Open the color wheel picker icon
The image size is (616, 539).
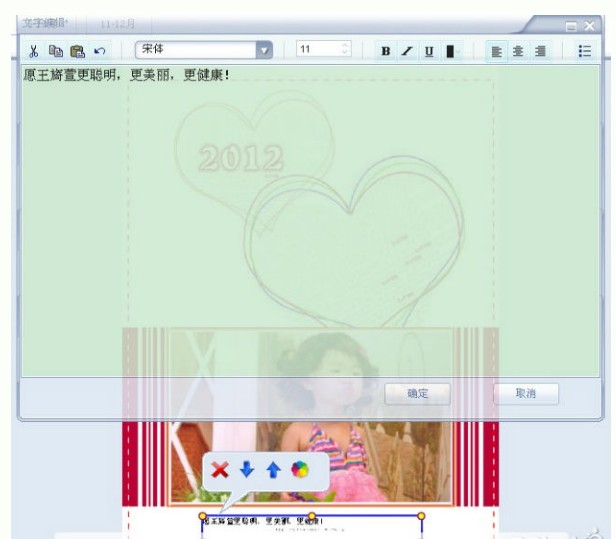(300, 469)
